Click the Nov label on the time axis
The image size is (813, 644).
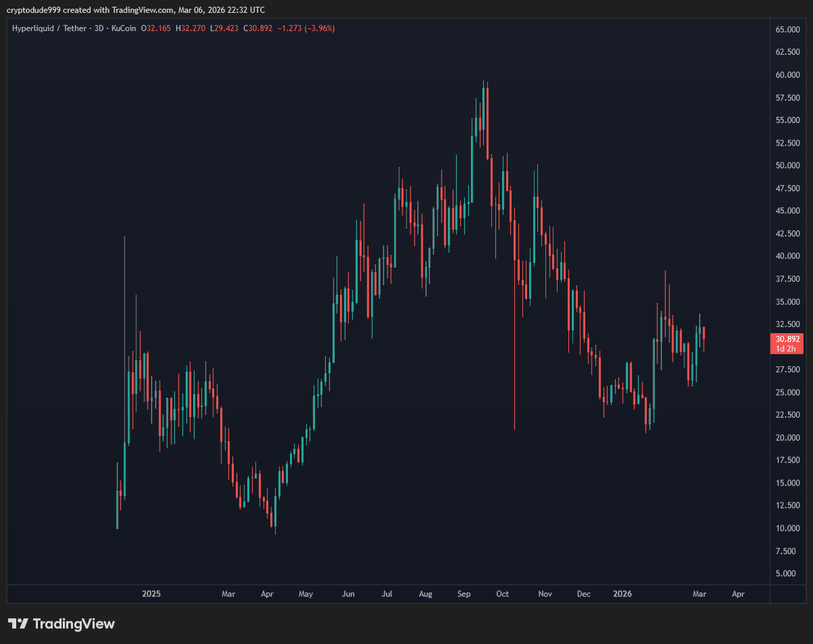click(545, 594)
